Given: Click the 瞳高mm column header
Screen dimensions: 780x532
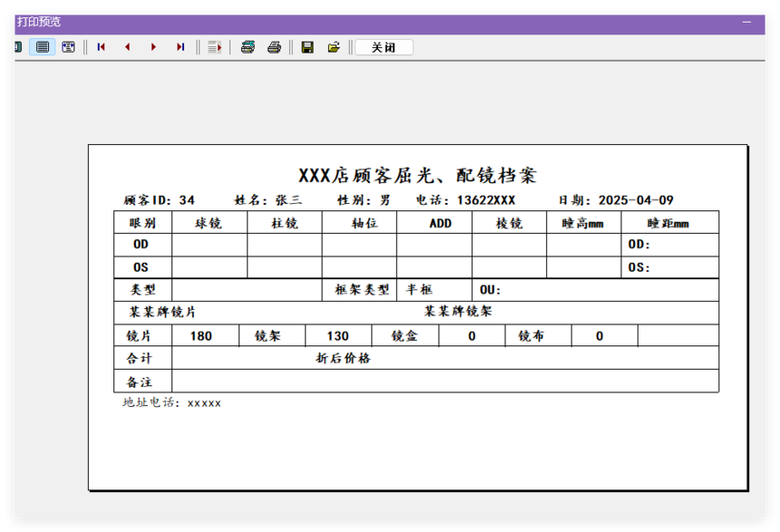Looking at the screenshot, I should coord(583,223).
